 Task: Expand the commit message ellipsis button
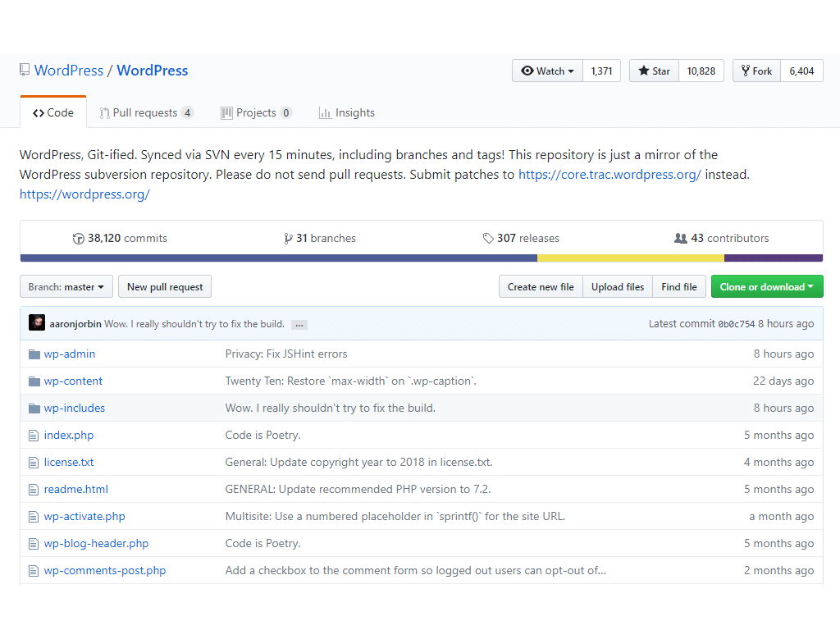pos(299,325)
